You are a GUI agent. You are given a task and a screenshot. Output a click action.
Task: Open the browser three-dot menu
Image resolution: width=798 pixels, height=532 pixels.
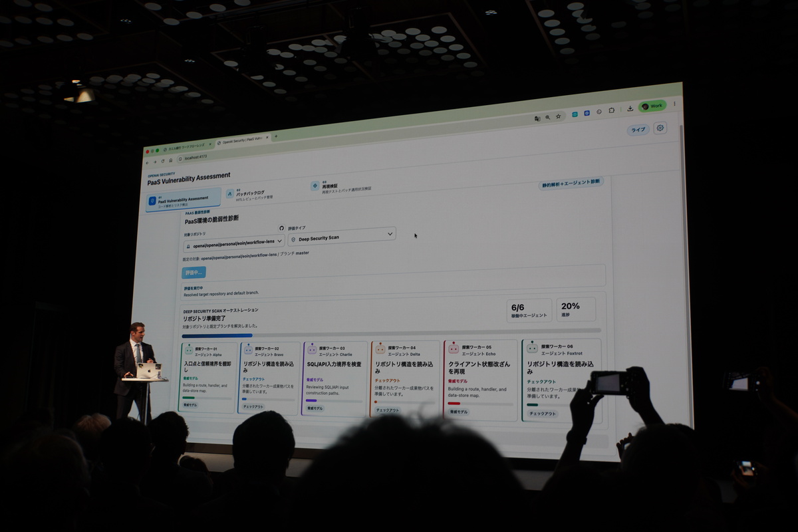point(674,104)
